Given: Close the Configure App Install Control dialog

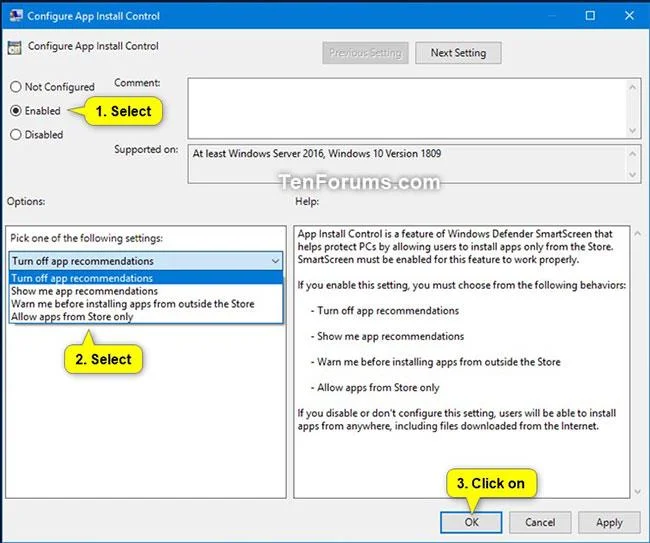Looking at the screenshot, I should 629,16.
